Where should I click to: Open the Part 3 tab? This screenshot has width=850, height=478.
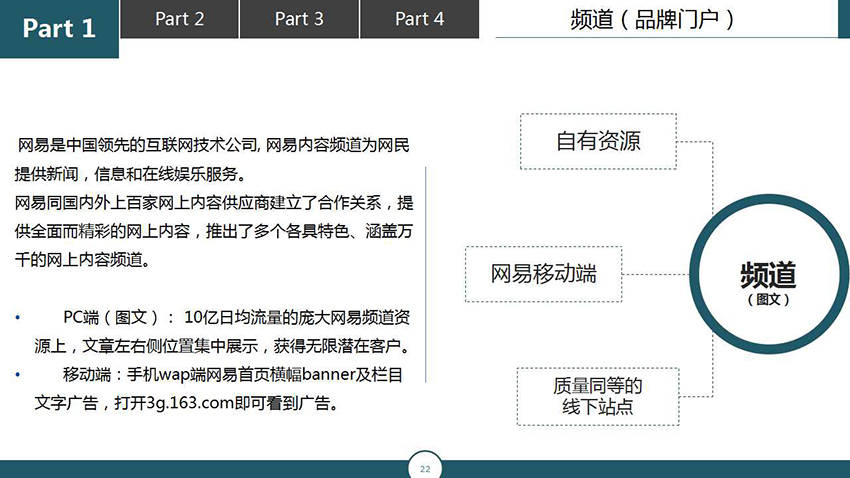(299, 19)
